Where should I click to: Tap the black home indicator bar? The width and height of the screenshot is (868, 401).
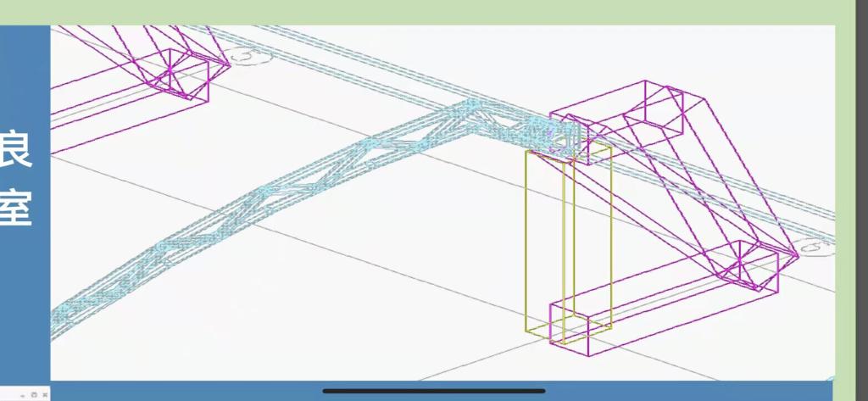click(433, 391)
